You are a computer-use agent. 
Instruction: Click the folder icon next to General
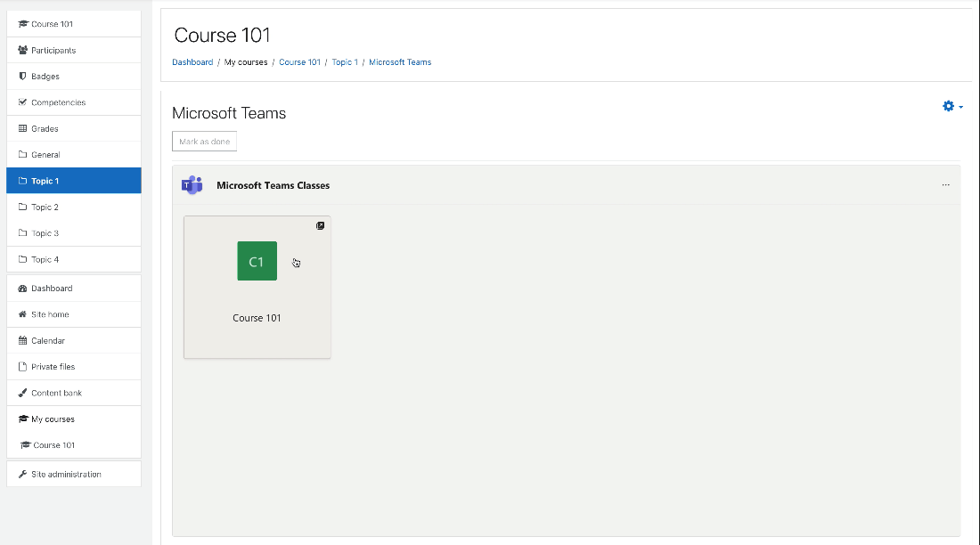pyautogui.click(x=22, y=154)
